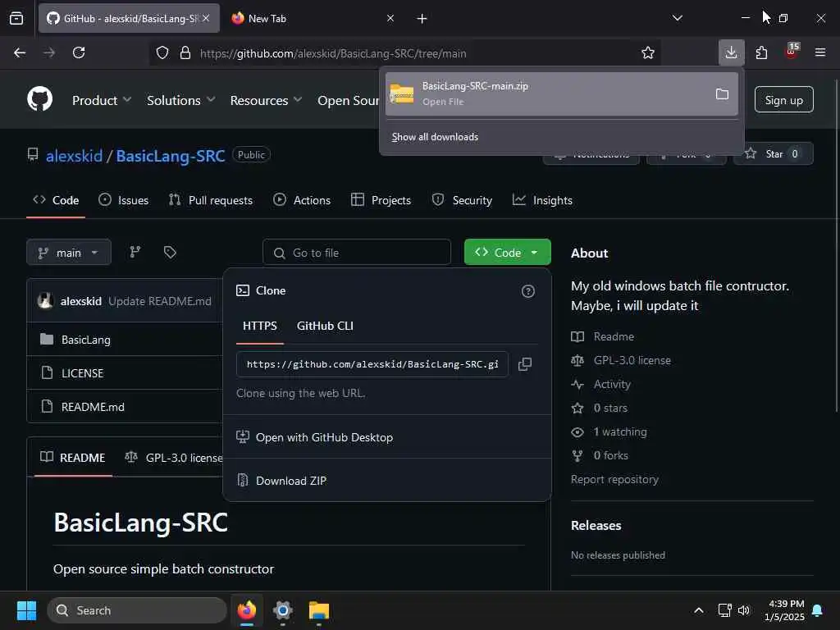Click the GitHub logo home icon
Image resolution: width=840 pixels, height=630 pixels.
39,99
